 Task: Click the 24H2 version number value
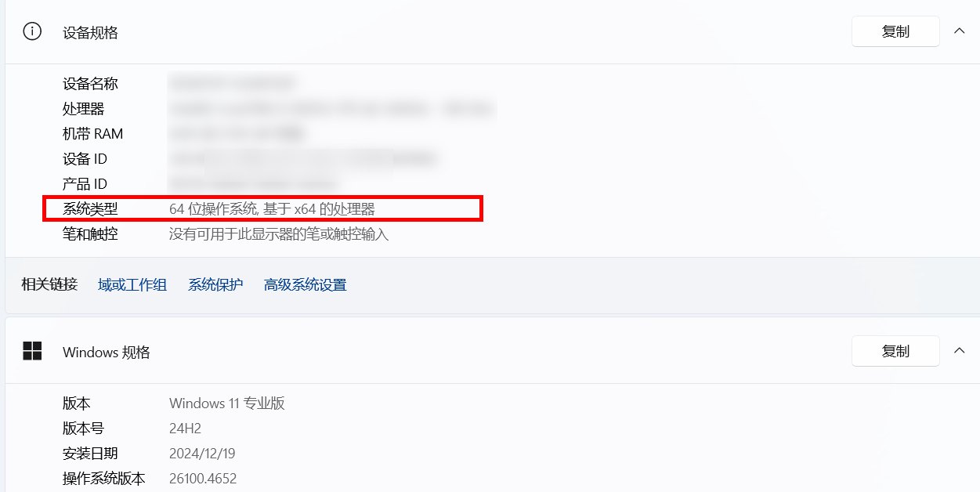pyautogui.click(x=186, y=429)
